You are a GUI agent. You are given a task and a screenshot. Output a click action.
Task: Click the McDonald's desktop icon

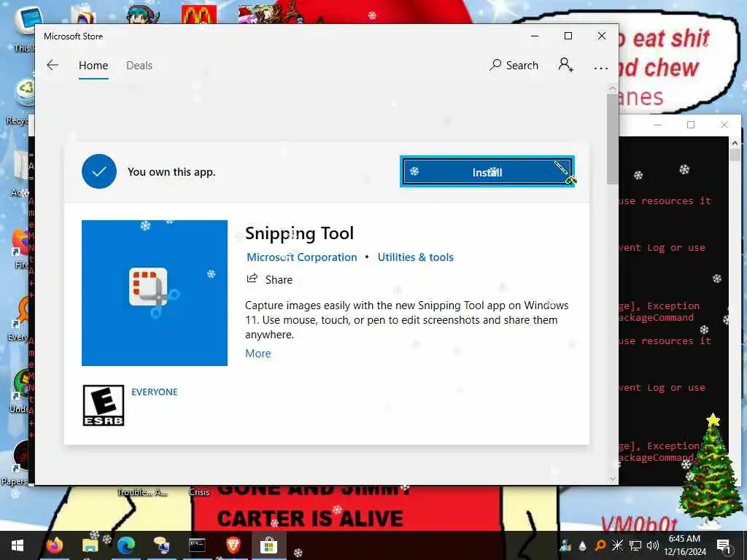pyautogui.click(x=199, y=15)
